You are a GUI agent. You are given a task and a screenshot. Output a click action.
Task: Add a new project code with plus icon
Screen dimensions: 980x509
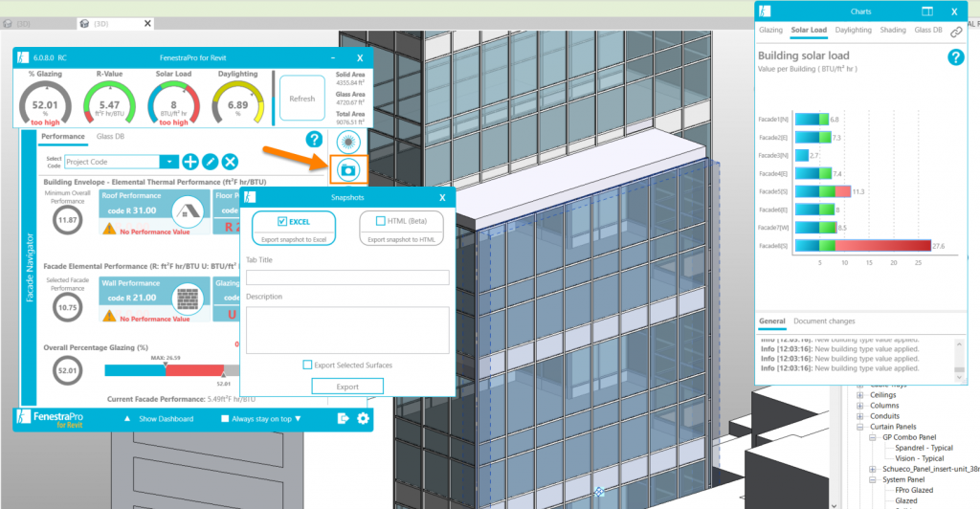pyautogui.click(x=190, y=162)
